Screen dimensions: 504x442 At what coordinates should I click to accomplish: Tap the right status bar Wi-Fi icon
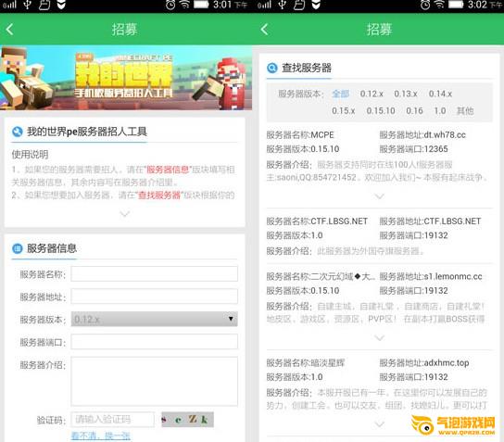click(439, 5)
